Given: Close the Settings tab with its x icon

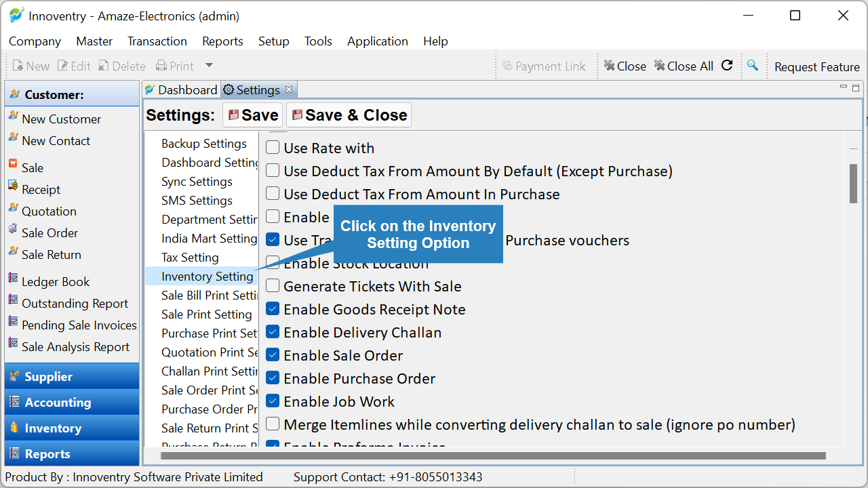Looking at the screenshot, I should click(x=289, y=89).
